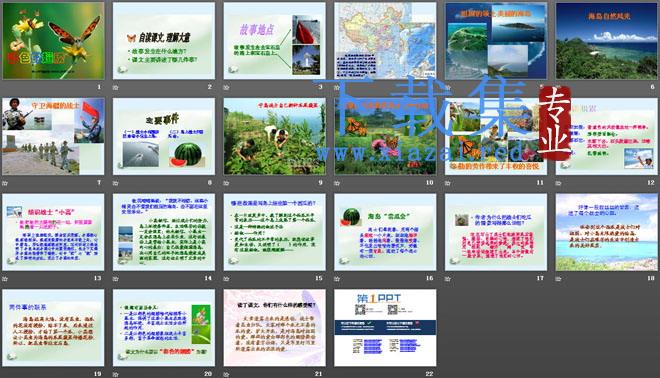Select slide 1 with butterfly title
Screen dimensions: 660x378
pos(53,41)
